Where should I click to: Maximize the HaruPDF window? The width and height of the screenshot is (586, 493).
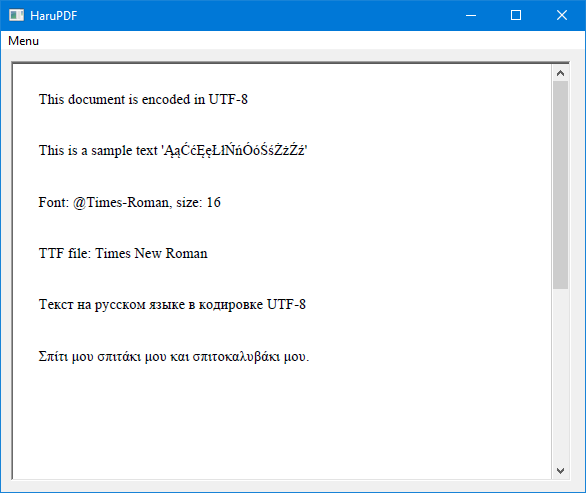[x=516, y=15]
